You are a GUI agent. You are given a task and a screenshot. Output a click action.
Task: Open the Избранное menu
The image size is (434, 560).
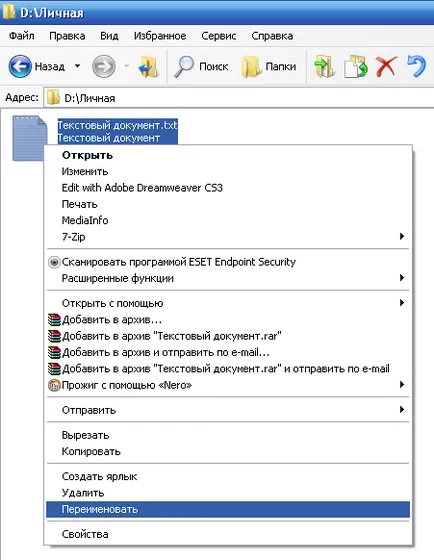(x=160, y=36)
